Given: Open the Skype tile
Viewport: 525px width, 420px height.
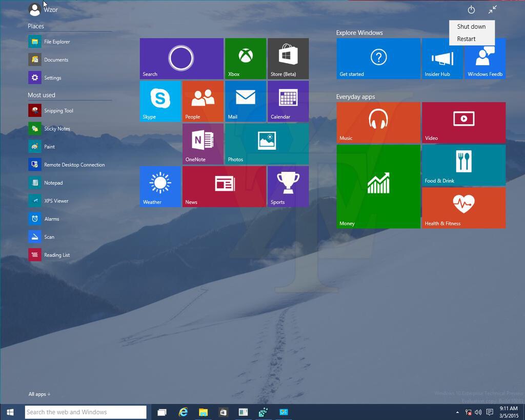Looking at the screenshot, I should pos(160,101).
